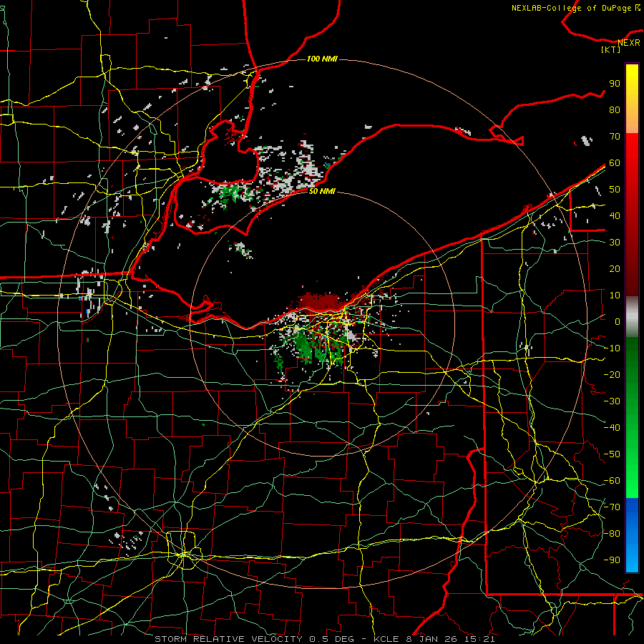Screen dimensions: 644x644
Task: Click the -10 value on the velocity scale
Action: 612,348
